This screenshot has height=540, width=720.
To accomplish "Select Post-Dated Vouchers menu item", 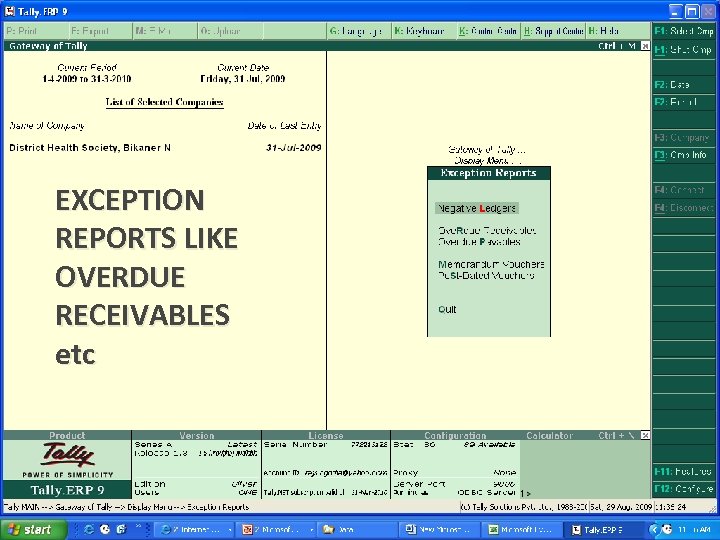I will tap(486, 276).
